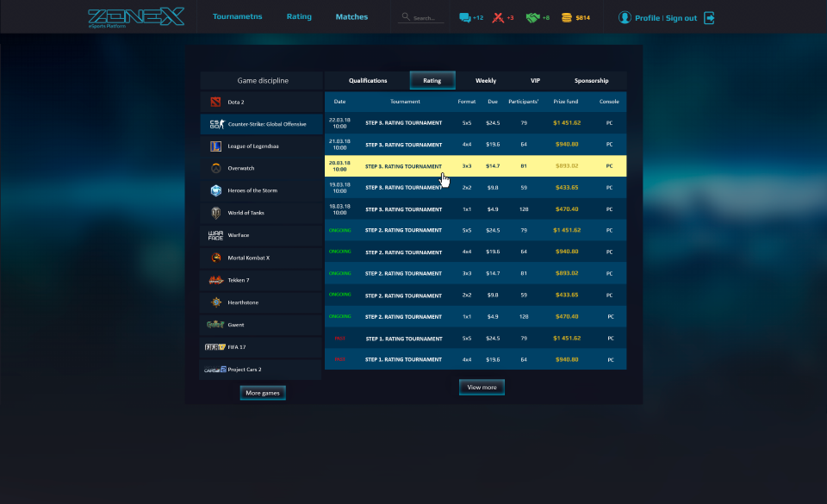Image resolution: width=827 pixels, height=504 pixels.
Task: Open the 19.03.18 2x2 tournament row
Action: [476, 188]
